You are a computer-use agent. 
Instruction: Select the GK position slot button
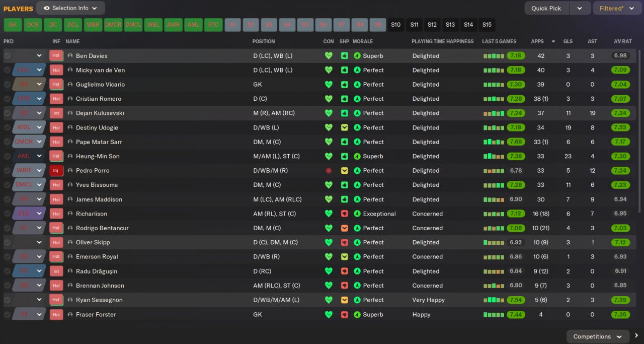[x=13, y=25]
